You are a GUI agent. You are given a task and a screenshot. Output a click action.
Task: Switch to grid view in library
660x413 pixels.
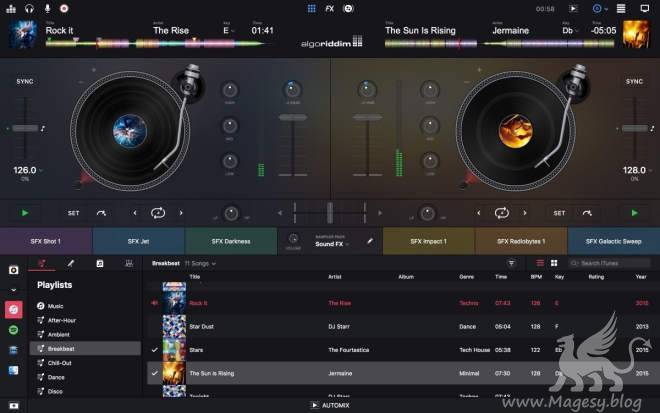[x=554, y=263]
